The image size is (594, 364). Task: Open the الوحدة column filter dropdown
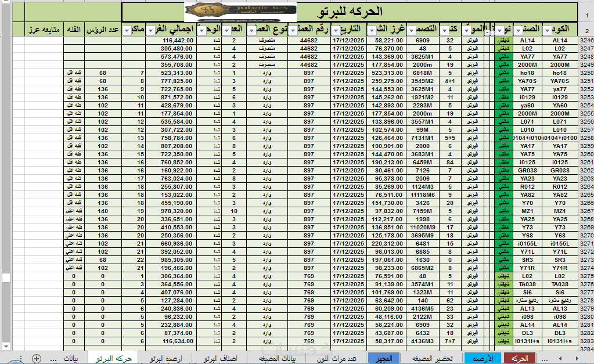[x=202, y=30]
